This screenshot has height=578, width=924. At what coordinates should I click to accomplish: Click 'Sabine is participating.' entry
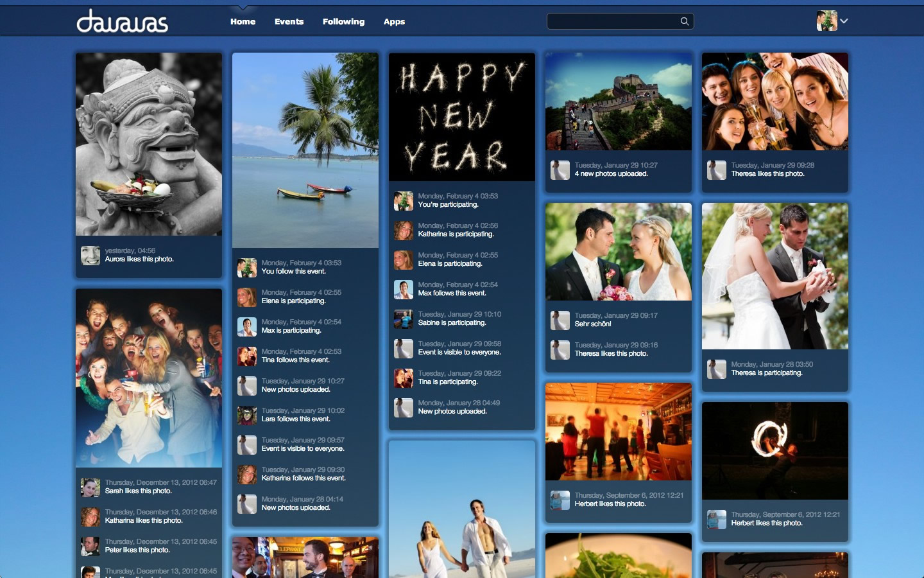coord(452,323)
